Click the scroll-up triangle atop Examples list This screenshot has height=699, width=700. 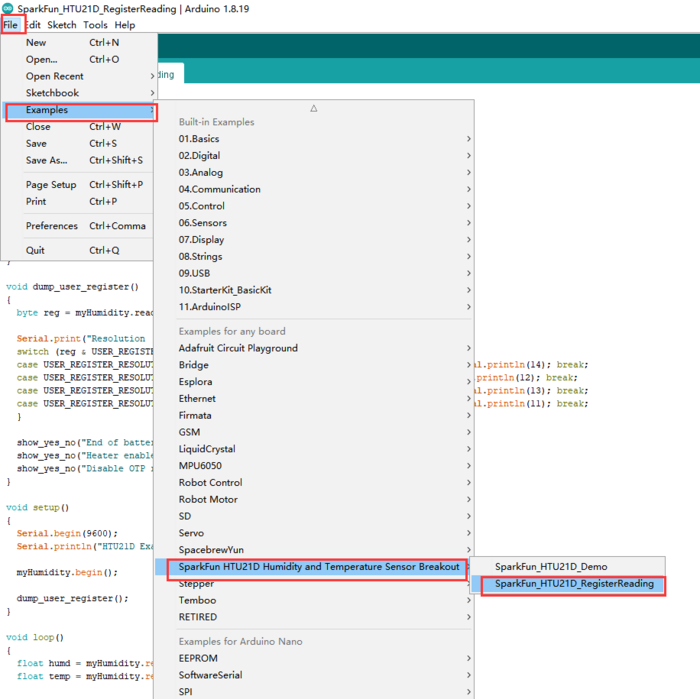click(314, 108)
